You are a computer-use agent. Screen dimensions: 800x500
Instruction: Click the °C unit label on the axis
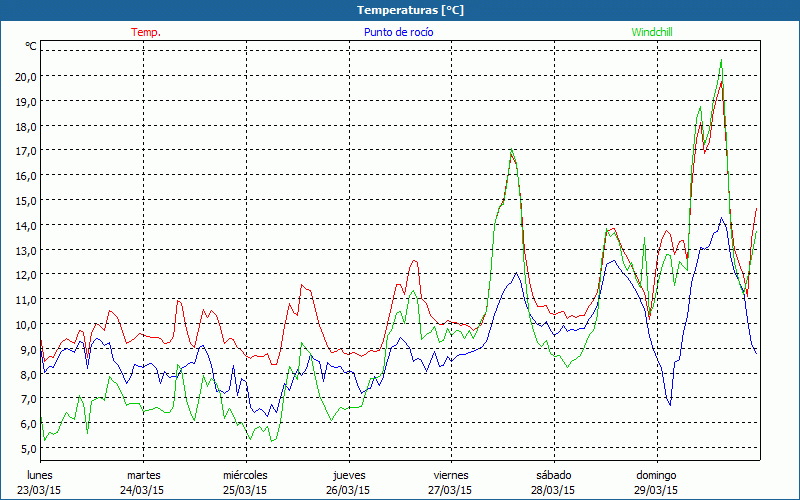31,46
